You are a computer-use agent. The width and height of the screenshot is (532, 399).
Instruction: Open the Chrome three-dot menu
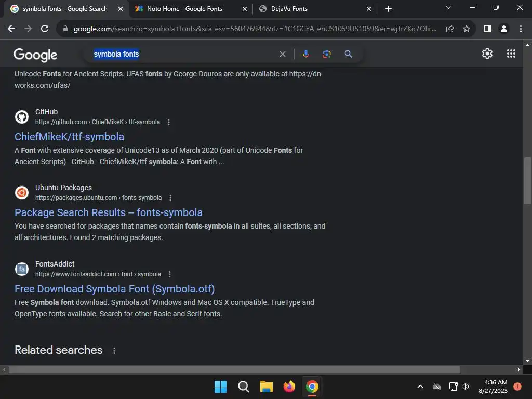click(x=521, y=29)
